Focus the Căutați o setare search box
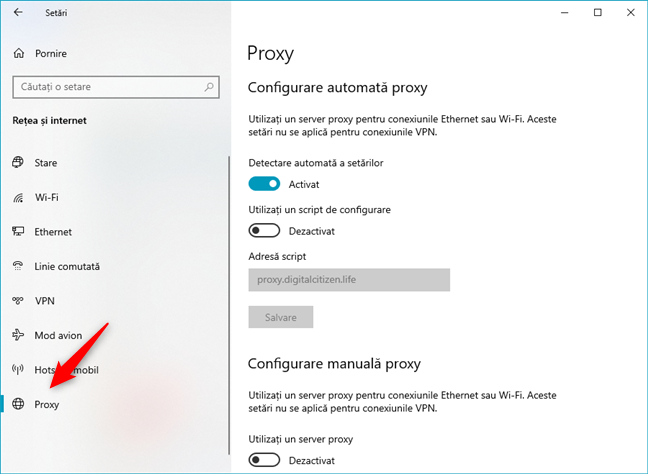Image resolution: width=648 pixels, height=474 pixels. tap(105, 87)
